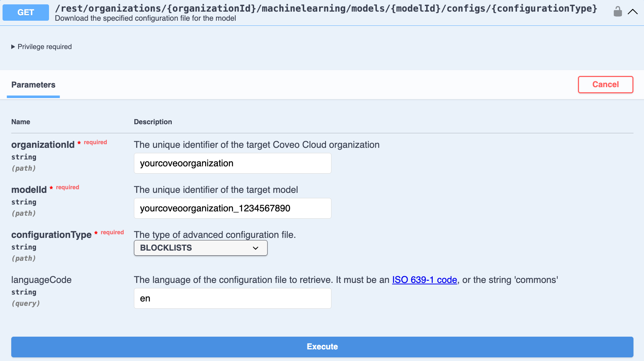This screenshot has height=361, width=644.
Task: Switch to the Parameters tab
Action: [x=33, y=85]
